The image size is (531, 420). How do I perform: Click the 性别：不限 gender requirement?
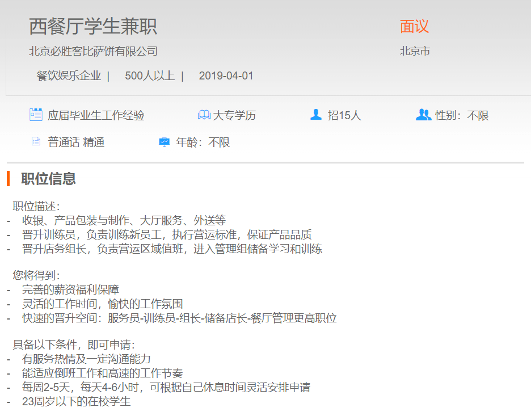pos(462,116)
